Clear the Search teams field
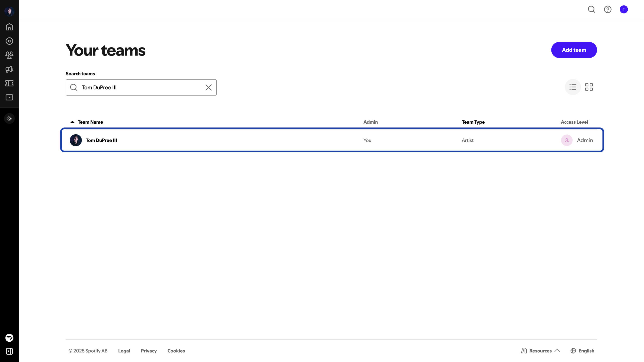This screenshot has height=362, width=644. click(x=209, y=87)
